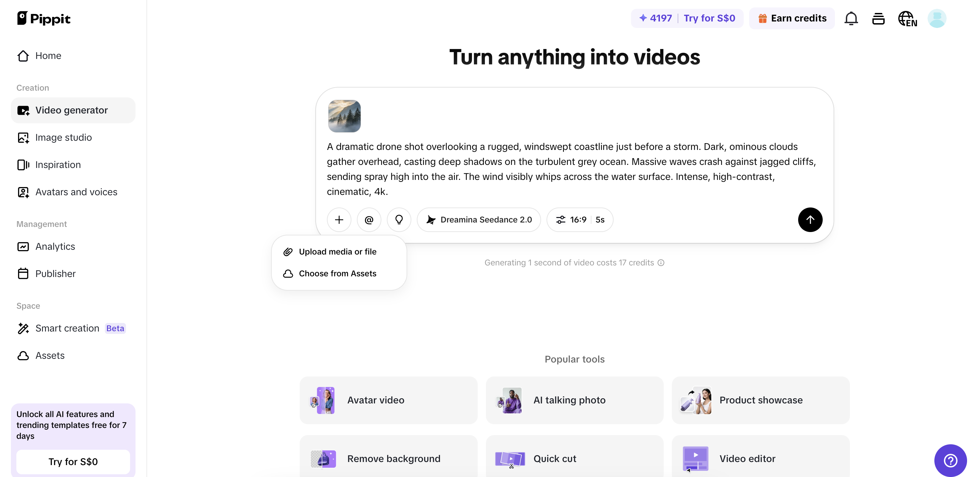The height and width of the screenshot is (477, 980).
Task: Click the Try for S$0 link
Action: (x=710, y=18)
